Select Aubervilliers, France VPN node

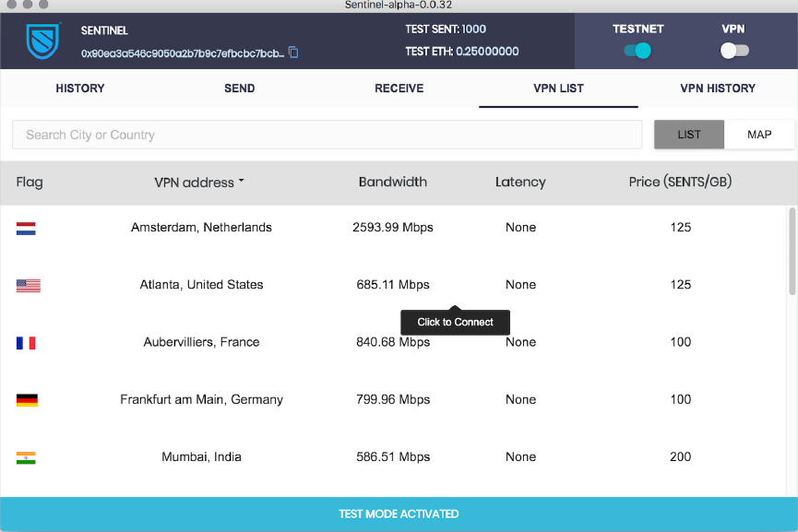point(201,342)
